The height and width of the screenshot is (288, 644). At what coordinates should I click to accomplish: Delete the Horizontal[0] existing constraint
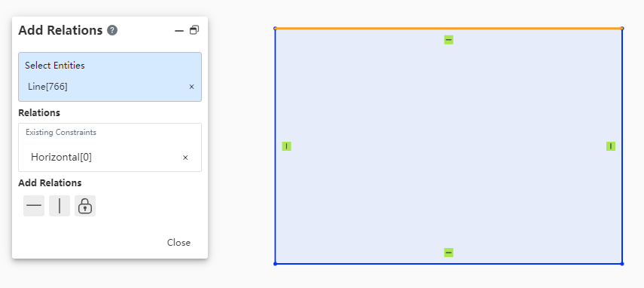click(185, 158)
